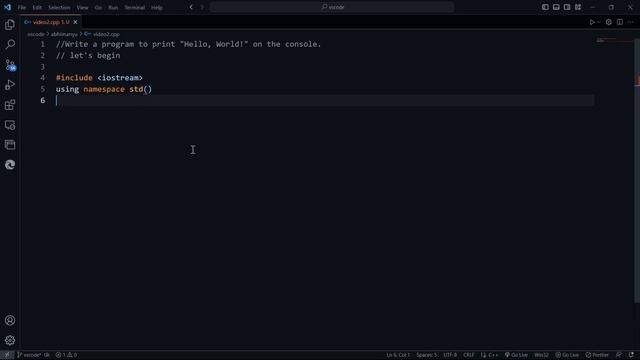Open the Edit menu
This screenshot has width=640, height=360.
point(37,7)
